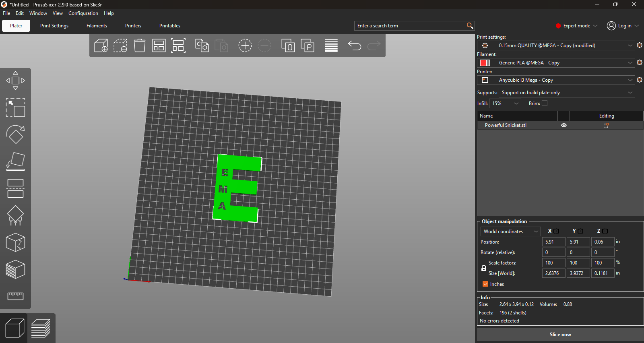This screenshot has height=343, width=644.
Task: Select the Scale tool in left toolbar
Action: (x=15, y=107)
